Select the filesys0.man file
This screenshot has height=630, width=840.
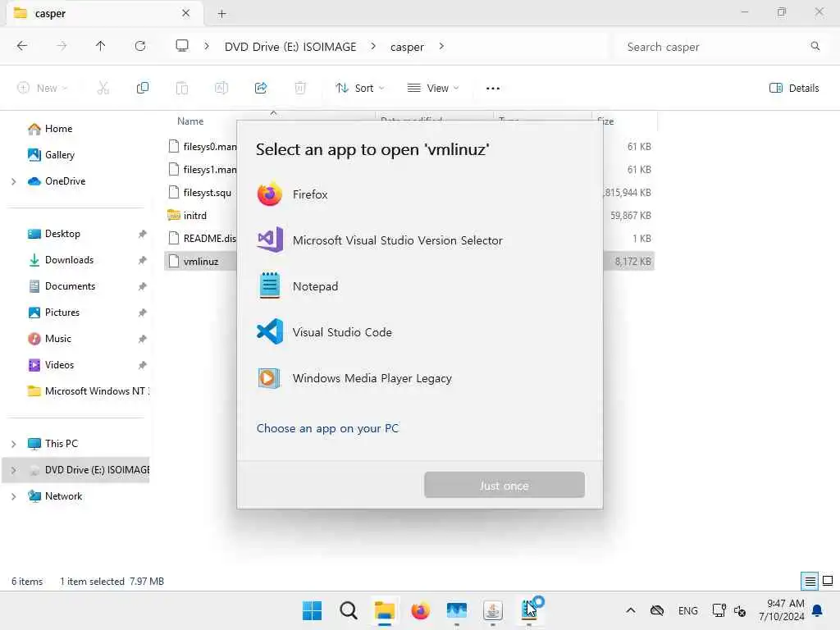[201, 146]
